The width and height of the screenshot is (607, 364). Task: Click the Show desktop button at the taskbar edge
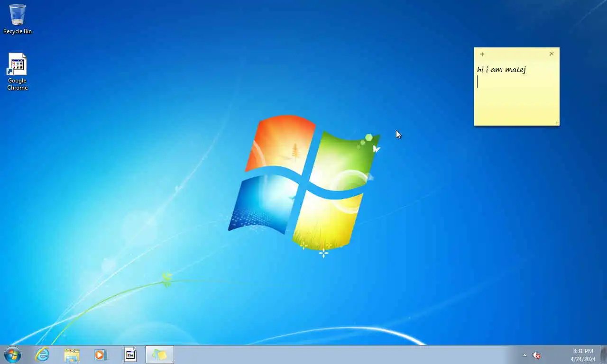coord(604,355)
